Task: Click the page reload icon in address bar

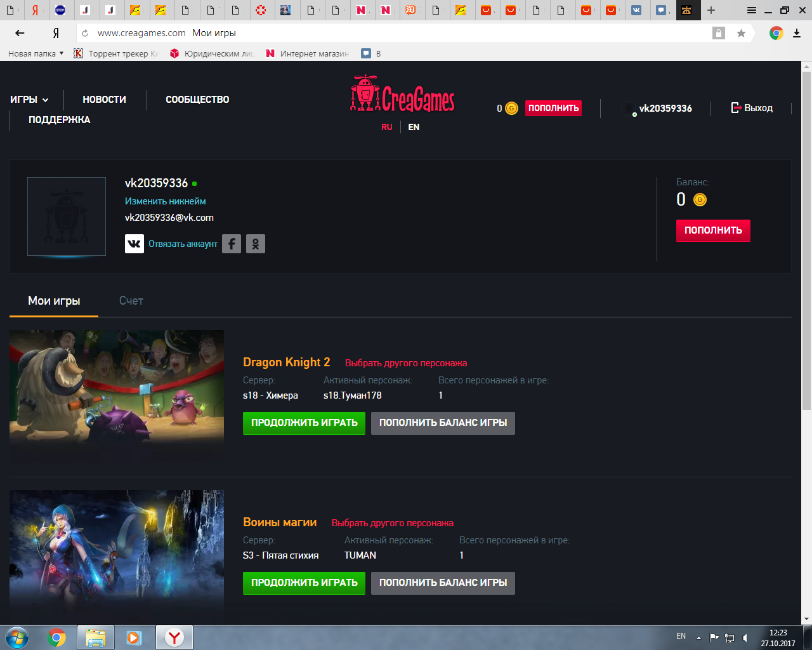Action: point(85,33)
